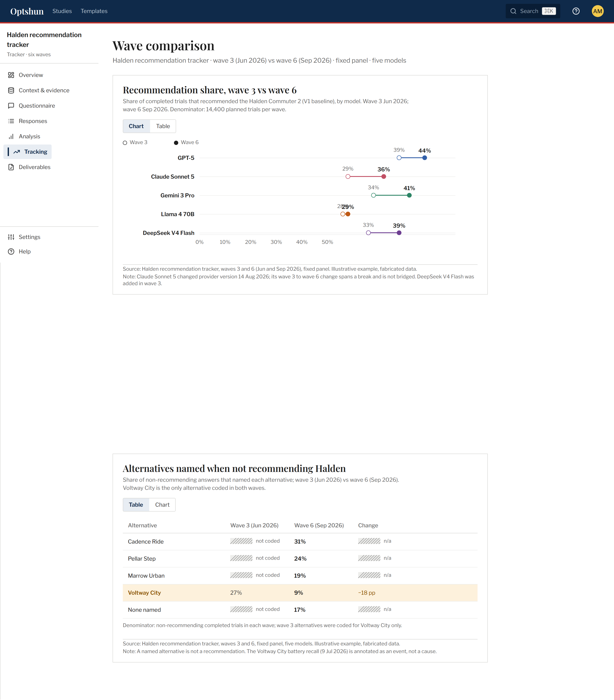The width and height of the screenshot is (614, 700).
Task: Click the Context & evidence database icon
Action: coord(11,90)
